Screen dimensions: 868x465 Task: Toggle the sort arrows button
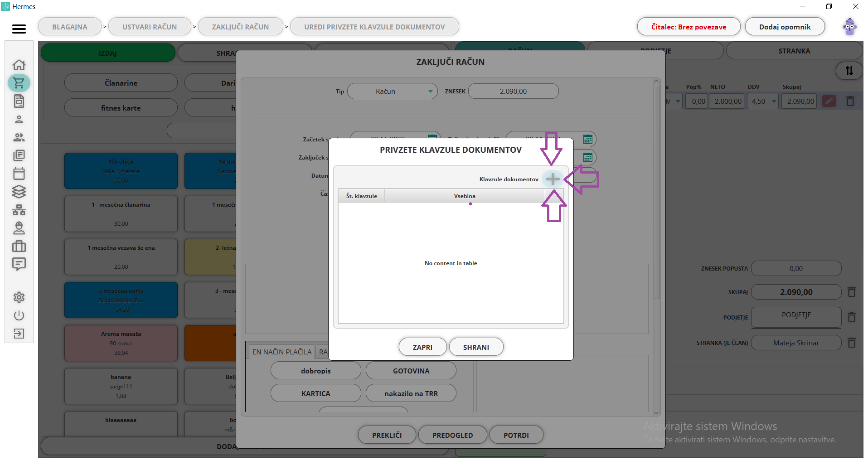click(849, 71)
